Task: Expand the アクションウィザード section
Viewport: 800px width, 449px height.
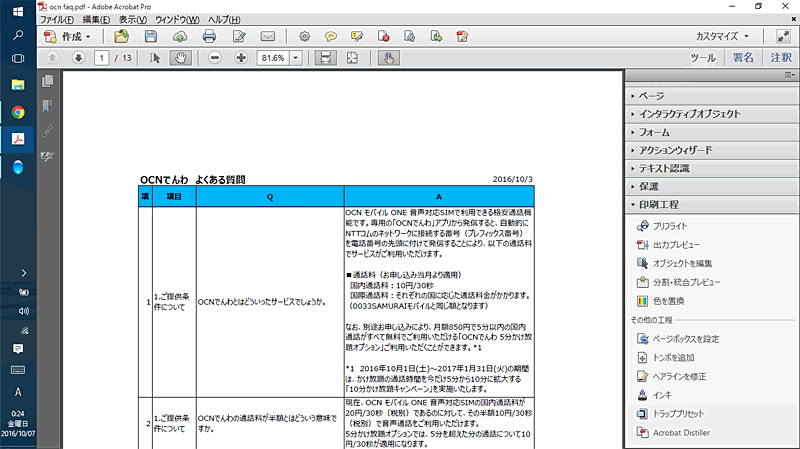Action: click(x=712, y=151)
